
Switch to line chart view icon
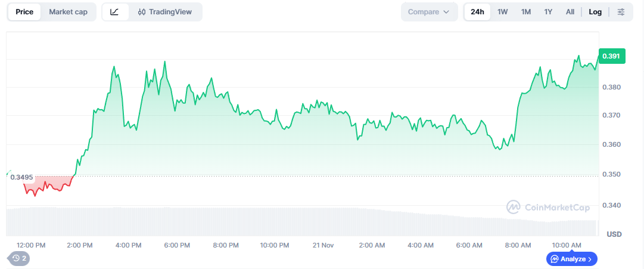tap(115, 12)
